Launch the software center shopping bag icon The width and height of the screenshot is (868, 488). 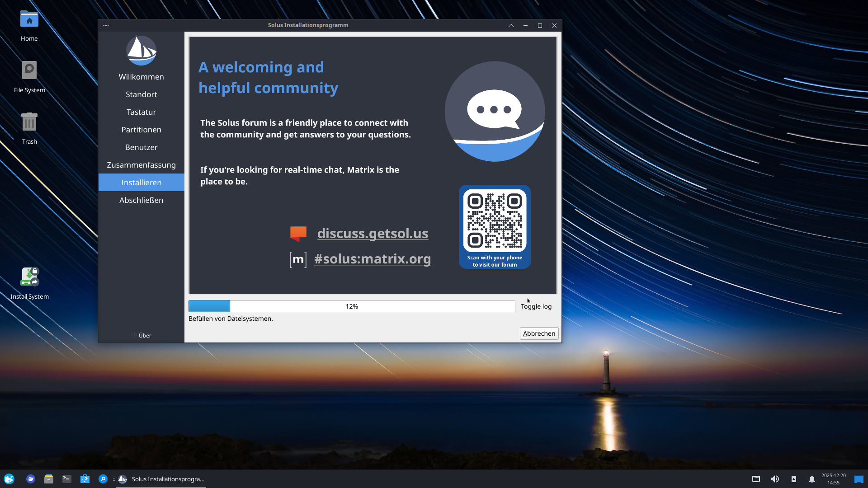(x=85, y=479)
